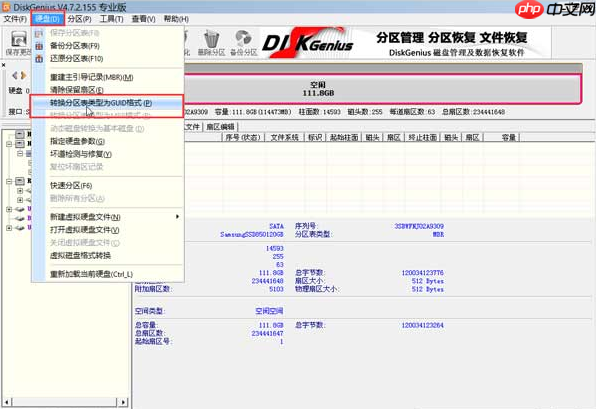Expand the 新建虚拟硬盘文件(N) submenu arrow

click(177, 217)
